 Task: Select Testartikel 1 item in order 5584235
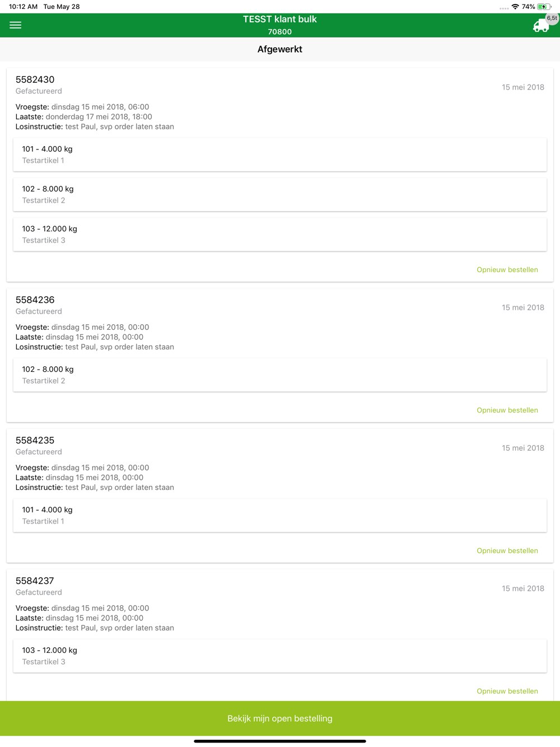pos(280,515)
